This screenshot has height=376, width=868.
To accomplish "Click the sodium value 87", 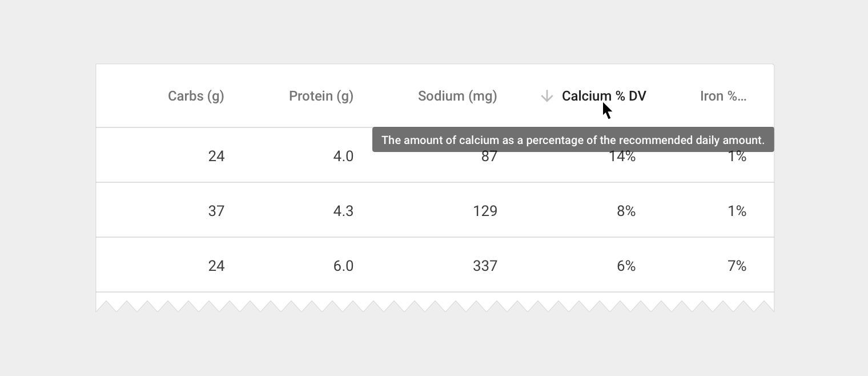I will [x=489, y=158].
